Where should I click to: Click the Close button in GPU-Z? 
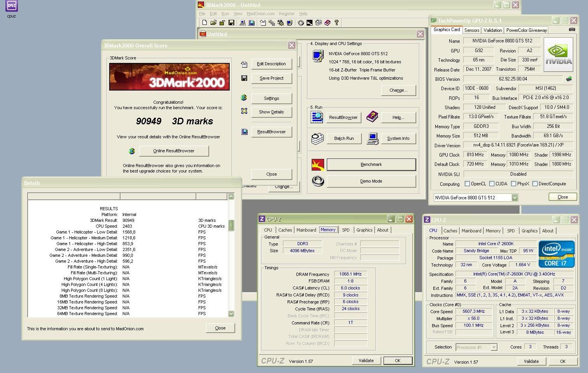pyautogui.click(x=562, y=197)
